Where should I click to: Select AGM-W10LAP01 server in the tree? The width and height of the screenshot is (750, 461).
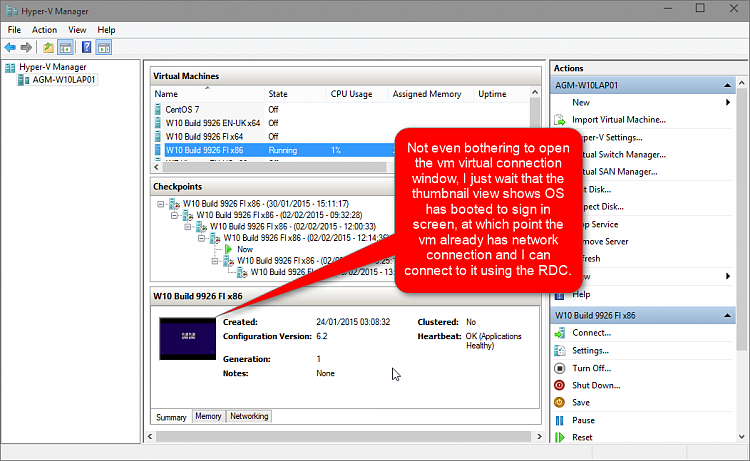[64, 80]
